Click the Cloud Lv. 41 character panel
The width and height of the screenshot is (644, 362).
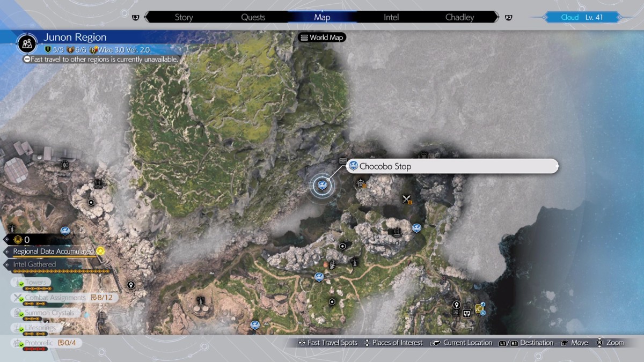(x=582, y=17)
